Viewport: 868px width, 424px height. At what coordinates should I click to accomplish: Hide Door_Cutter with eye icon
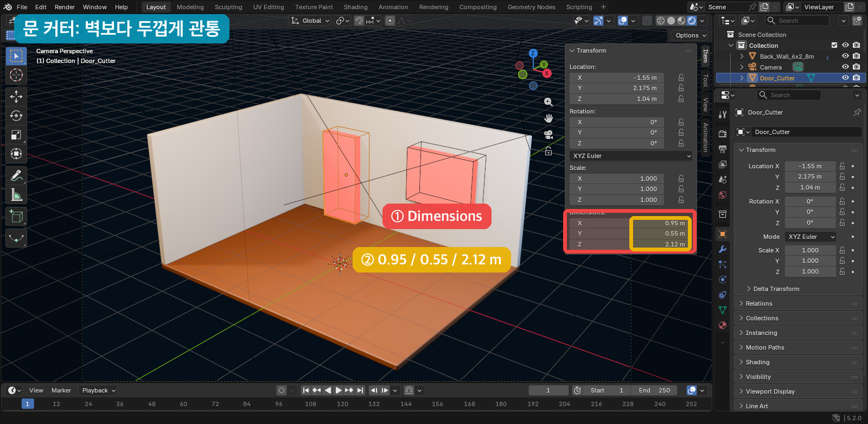click(x=845, y=78)
